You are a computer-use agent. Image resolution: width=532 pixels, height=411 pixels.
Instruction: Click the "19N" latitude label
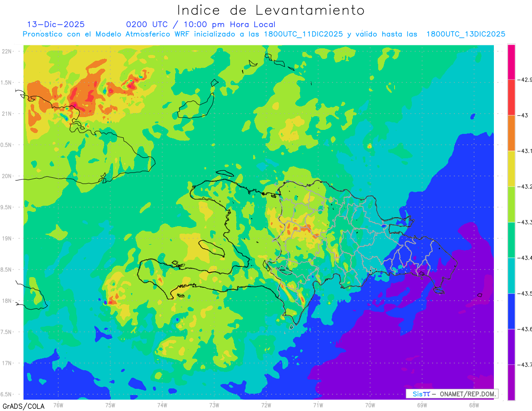pyautogui.click(x=8, y=239)
